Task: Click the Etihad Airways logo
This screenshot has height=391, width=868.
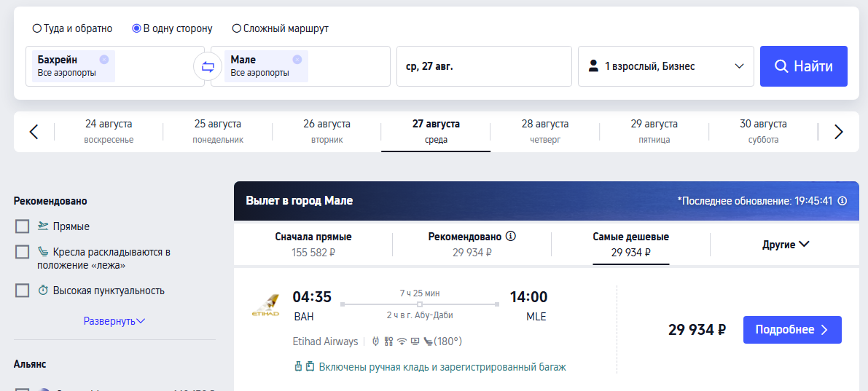Action: (266, 306)
